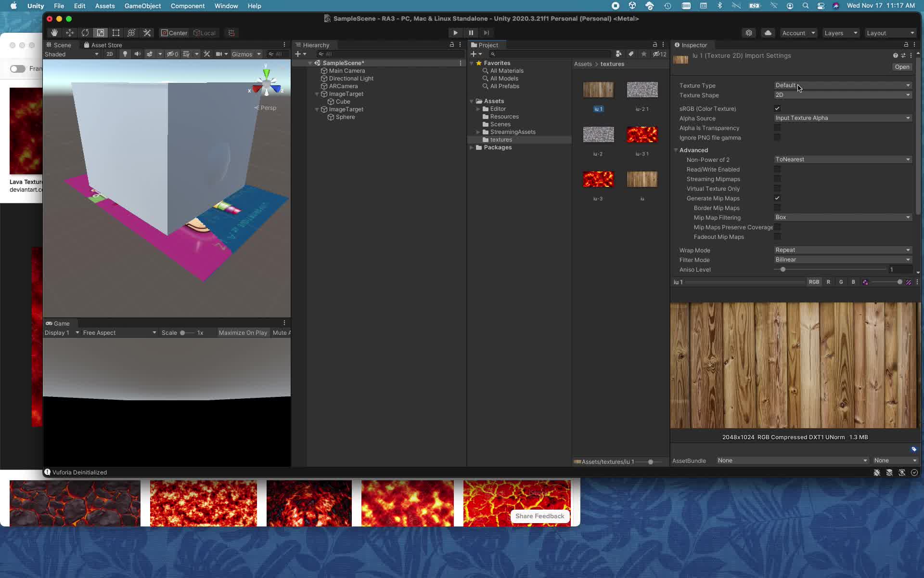Open Texture Shape dropdown
This screenshot has width=924, height=578.
843,95
